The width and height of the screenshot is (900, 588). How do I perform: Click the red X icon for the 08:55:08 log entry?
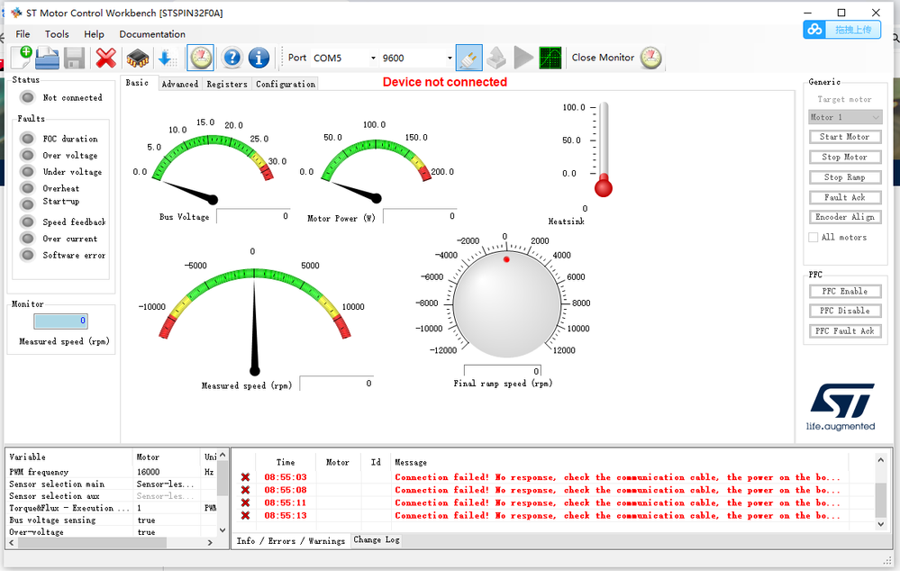click(x=245, y=490)
